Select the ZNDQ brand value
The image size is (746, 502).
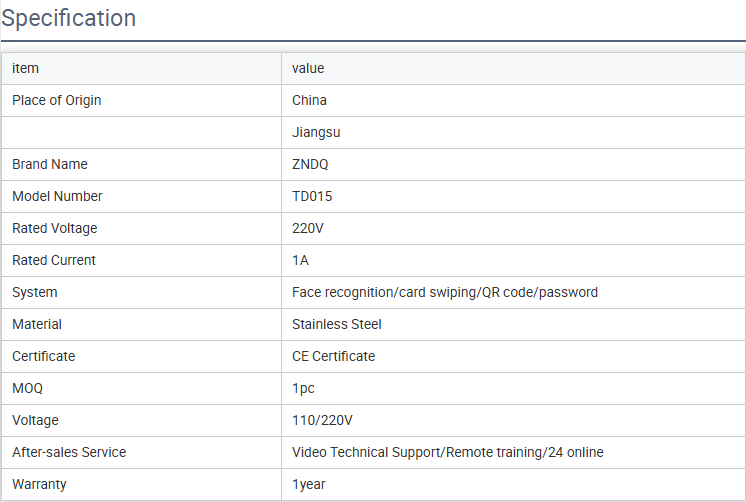(310, 164)
